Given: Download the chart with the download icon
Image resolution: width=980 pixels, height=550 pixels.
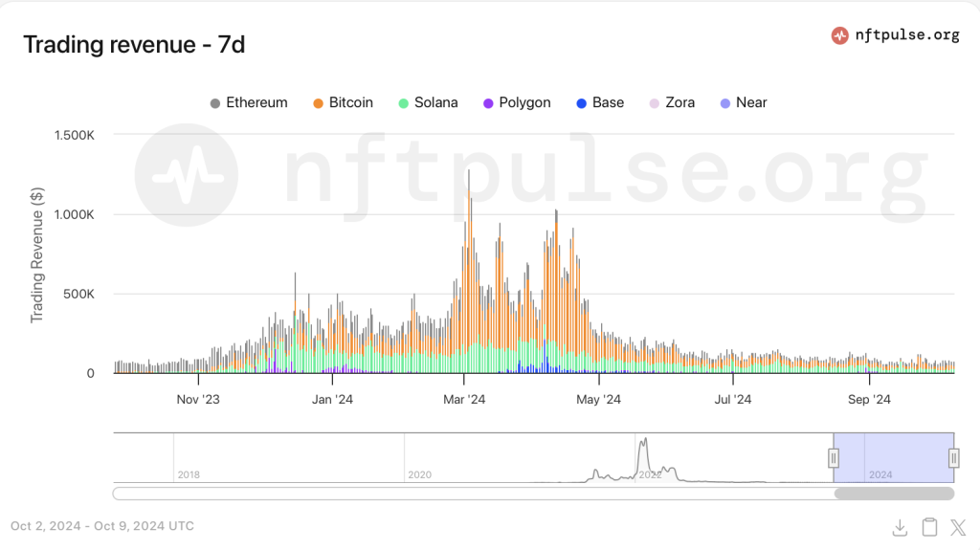Looking at the screenshot, I should [900, 527].
